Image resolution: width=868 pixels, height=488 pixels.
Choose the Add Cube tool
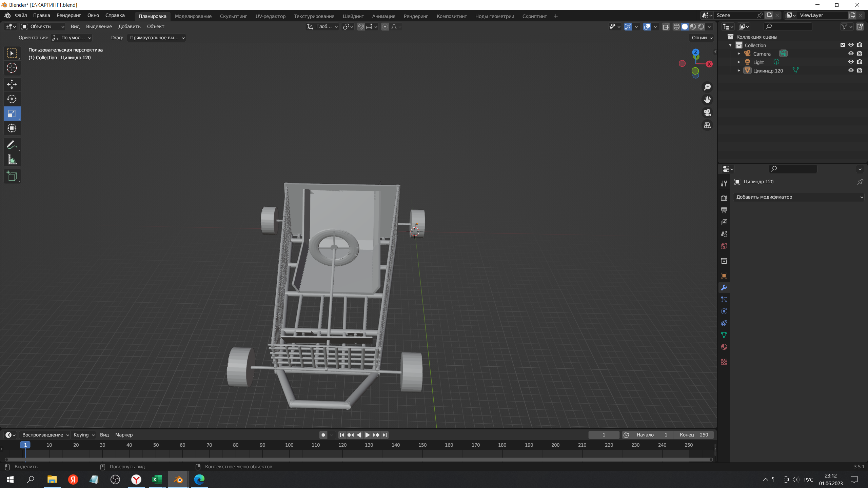(x=12, y=176)
